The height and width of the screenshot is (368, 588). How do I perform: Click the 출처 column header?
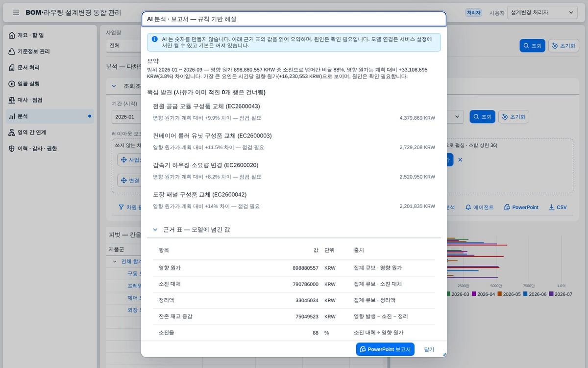click(x=359, y=250)
